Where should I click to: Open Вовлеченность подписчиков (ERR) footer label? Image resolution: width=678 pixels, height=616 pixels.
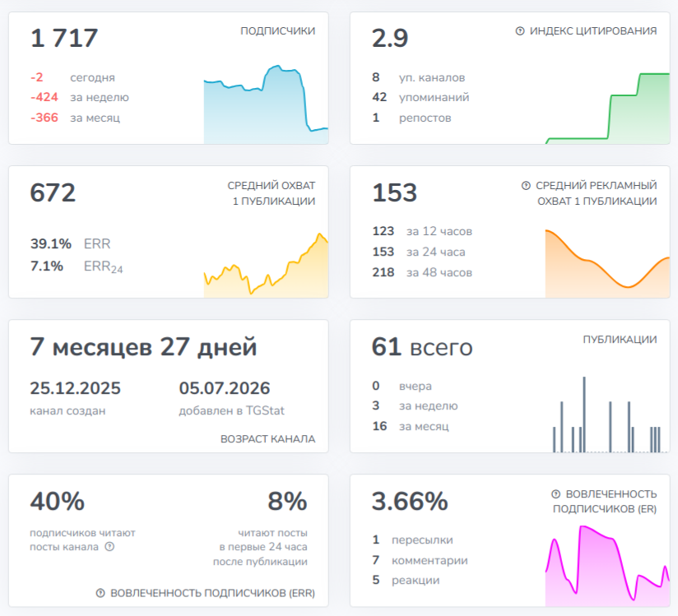(x=212, y=593)
